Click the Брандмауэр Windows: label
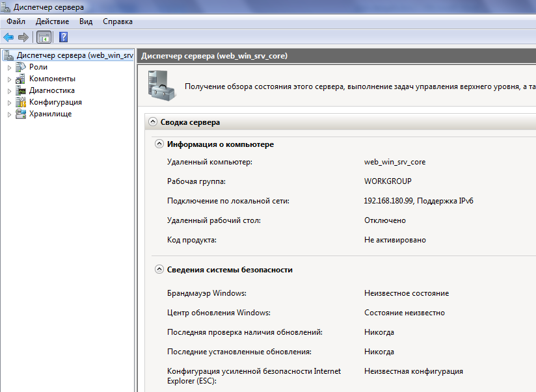Viewport: 536px width, 392px height. click(206, 293)
